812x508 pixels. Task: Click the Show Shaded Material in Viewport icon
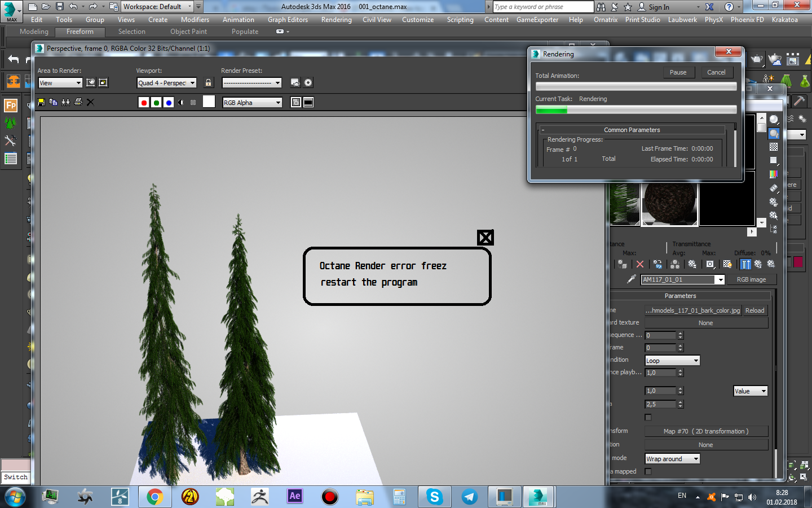[x=727, y=264]
